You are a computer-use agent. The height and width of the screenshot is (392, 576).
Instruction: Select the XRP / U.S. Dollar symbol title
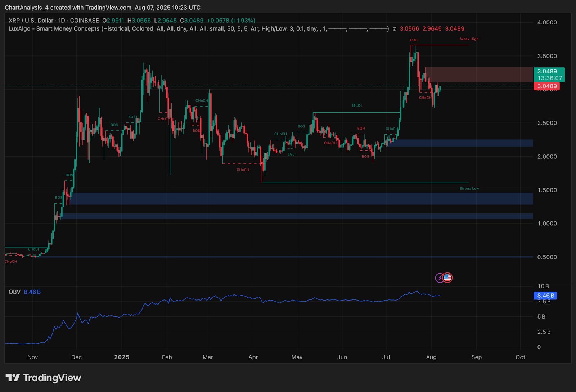pyautogui.click(x=31, y=21)
